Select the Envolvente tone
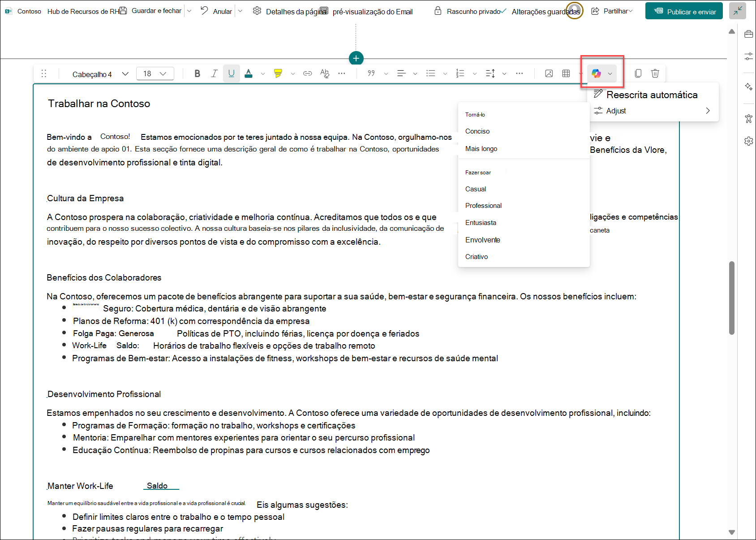The width and height of the screenshot is (756, 540). click(483, 240)
